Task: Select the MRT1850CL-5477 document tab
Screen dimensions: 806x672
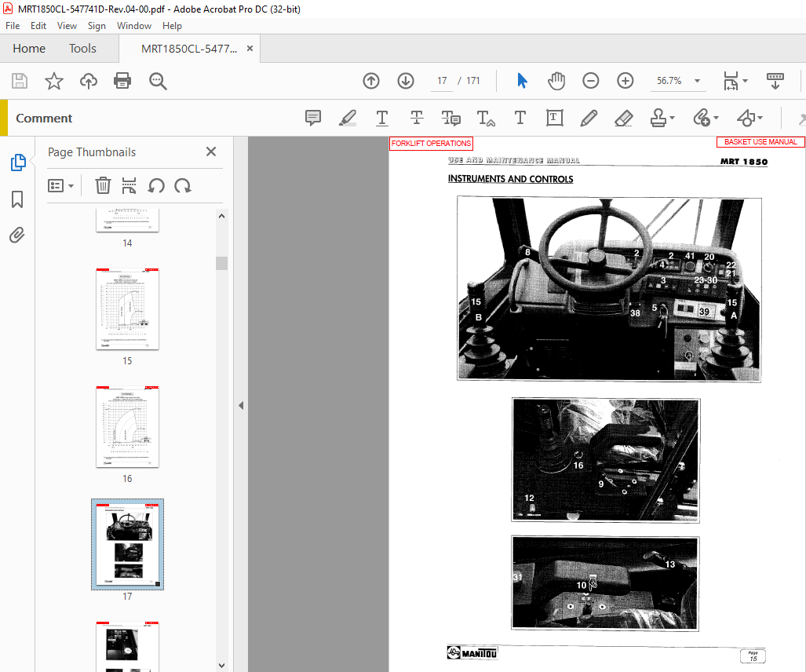Action: tap(189, 49)
